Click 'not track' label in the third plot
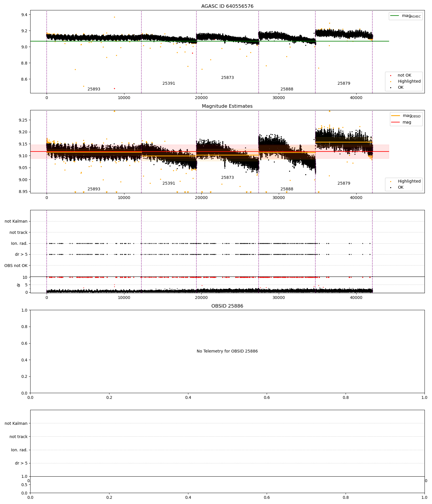The width and height of the screenshot is (432, 504). (18, 233)
